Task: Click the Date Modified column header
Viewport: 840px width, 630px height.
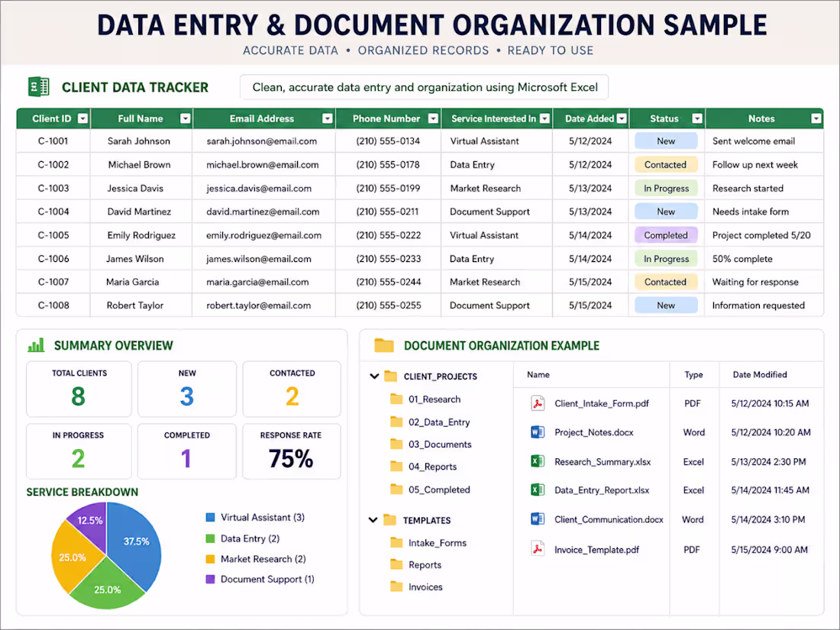Action: [x=760, y=374]
